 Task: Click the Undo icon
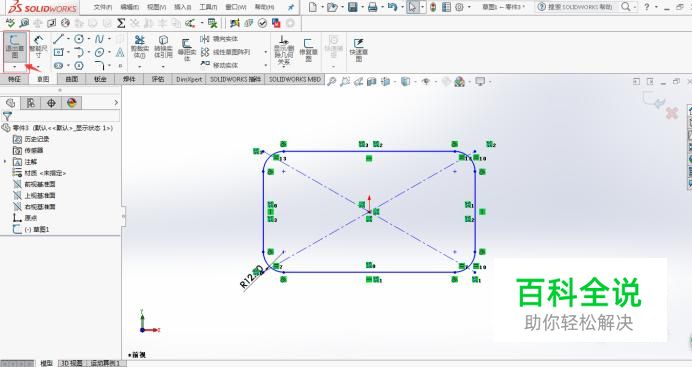coord(392,7)
